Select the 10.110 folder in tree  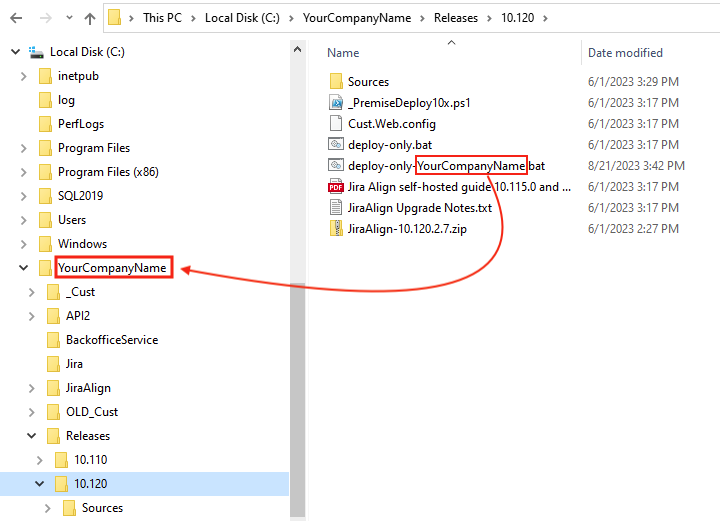[x=90, y=460]
